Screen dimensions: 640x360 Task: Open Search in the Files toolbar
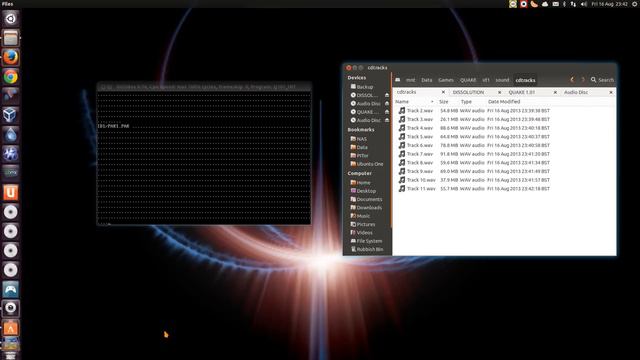click(x=602, y=80)
